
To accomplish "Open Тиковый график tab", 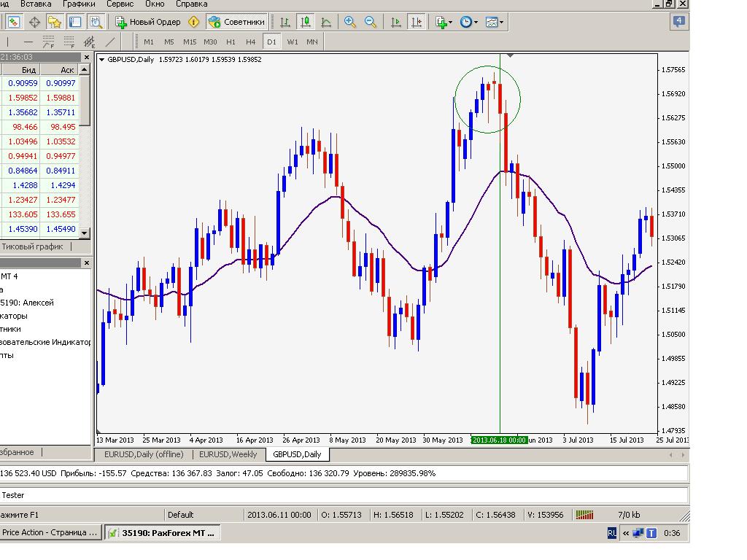I will coord(32,246).
